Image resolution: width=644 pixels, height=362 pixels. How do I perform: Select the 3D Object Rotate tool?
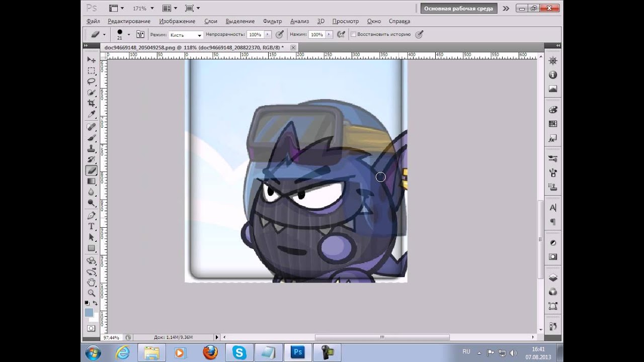point(91,260)
